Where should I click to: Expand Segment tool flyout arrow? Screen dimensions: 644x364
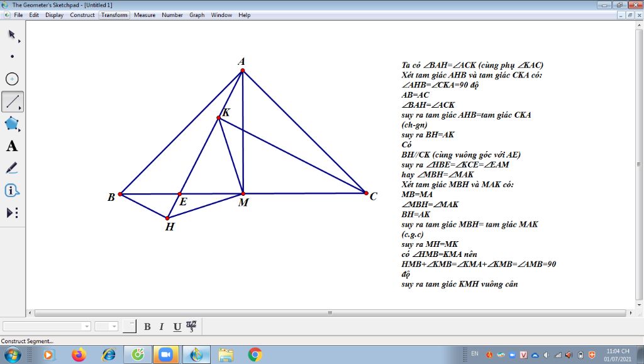[20, 108]
